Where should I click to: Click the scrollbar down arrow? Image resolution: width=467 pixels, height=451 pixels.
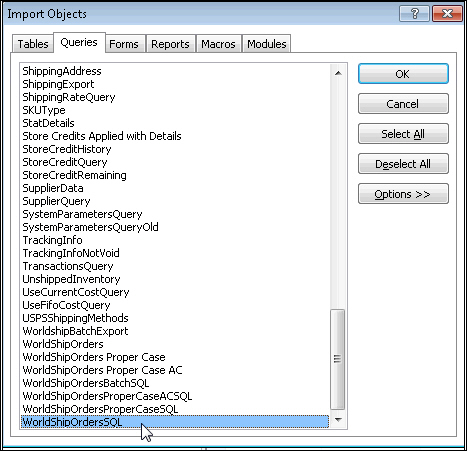[x=338, y=420]
